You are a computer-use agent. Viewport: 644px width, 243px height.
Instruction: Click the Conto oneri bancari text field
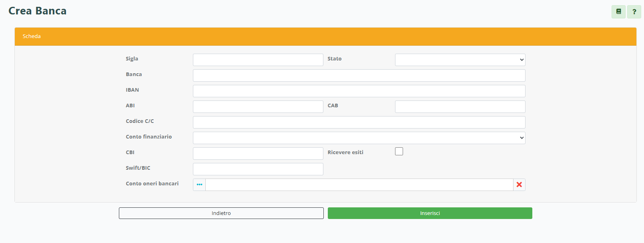(x=359, y=185)
